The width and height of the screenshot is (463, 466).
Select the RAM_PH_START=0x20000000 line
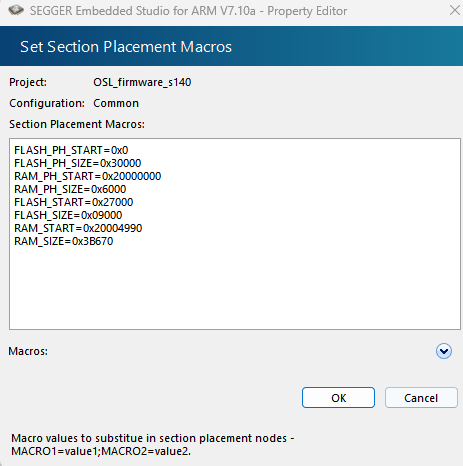88,176
